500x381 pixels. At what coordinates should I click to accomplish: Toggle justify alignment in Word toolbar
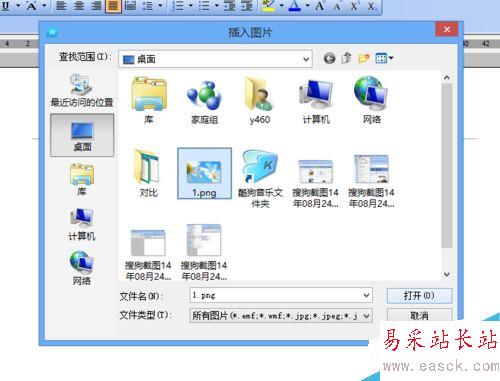[113, 6]
